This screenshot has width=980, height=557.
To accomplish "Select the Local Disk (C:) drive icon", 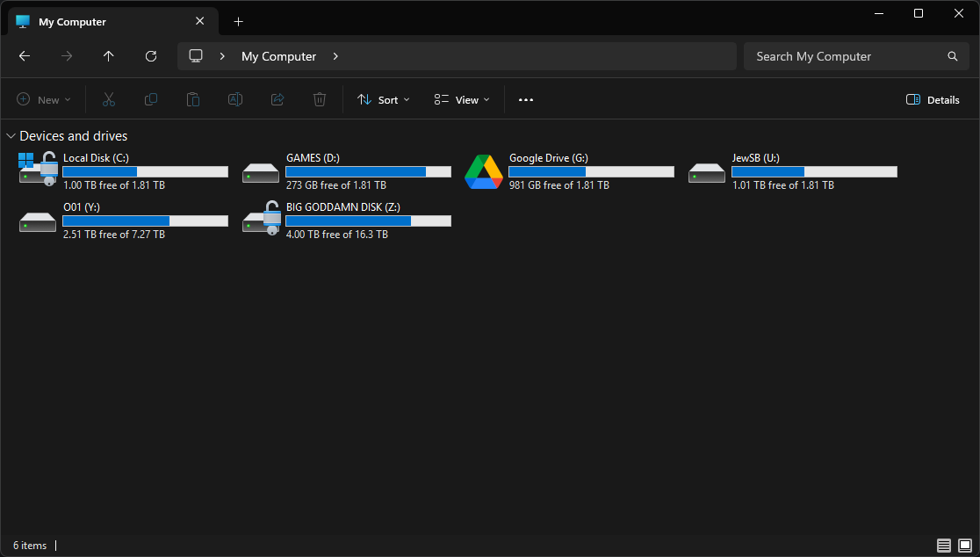I will 38,169.
